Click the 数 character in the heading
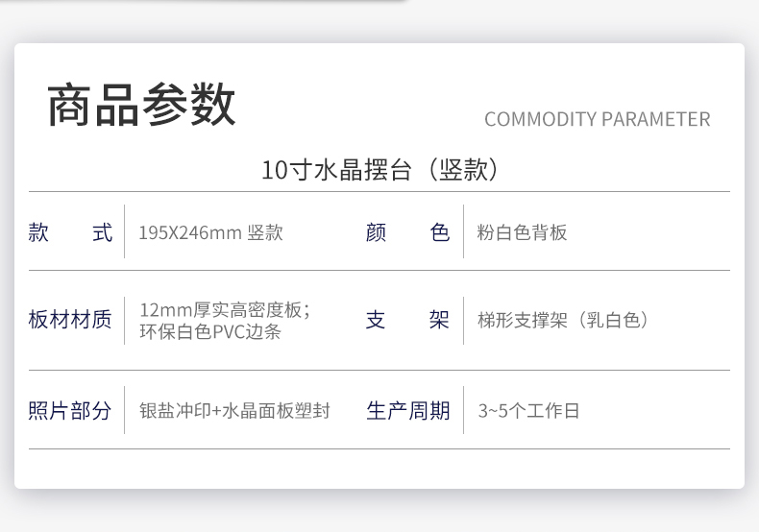 click(x=213, y=105)
